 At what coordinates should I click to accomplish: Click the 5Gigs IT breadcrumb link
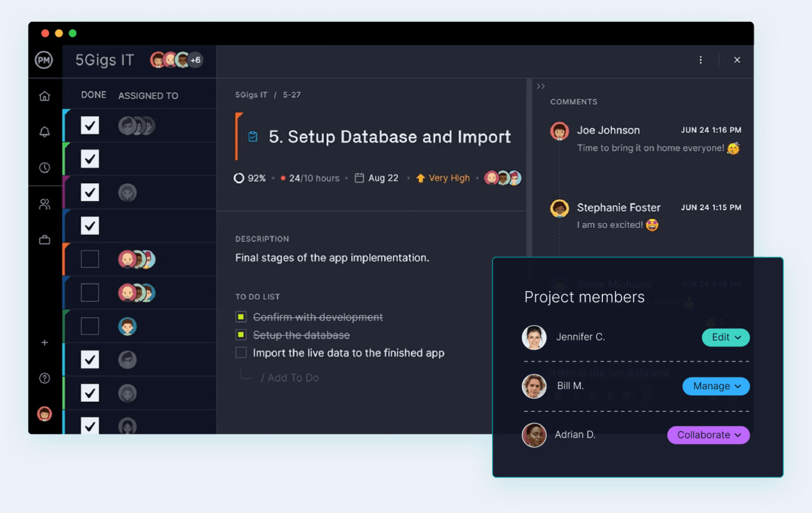(x=251, y=95)
